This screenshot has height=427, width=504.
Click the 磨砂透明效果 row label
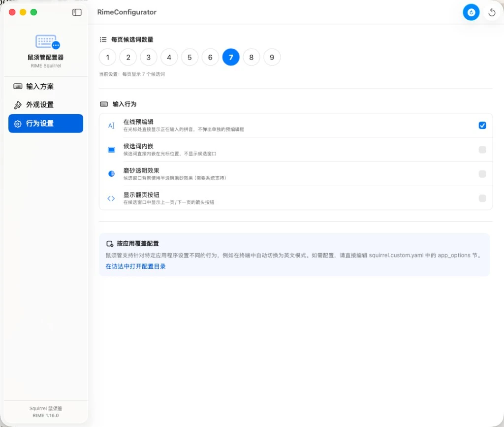point(141,170)
